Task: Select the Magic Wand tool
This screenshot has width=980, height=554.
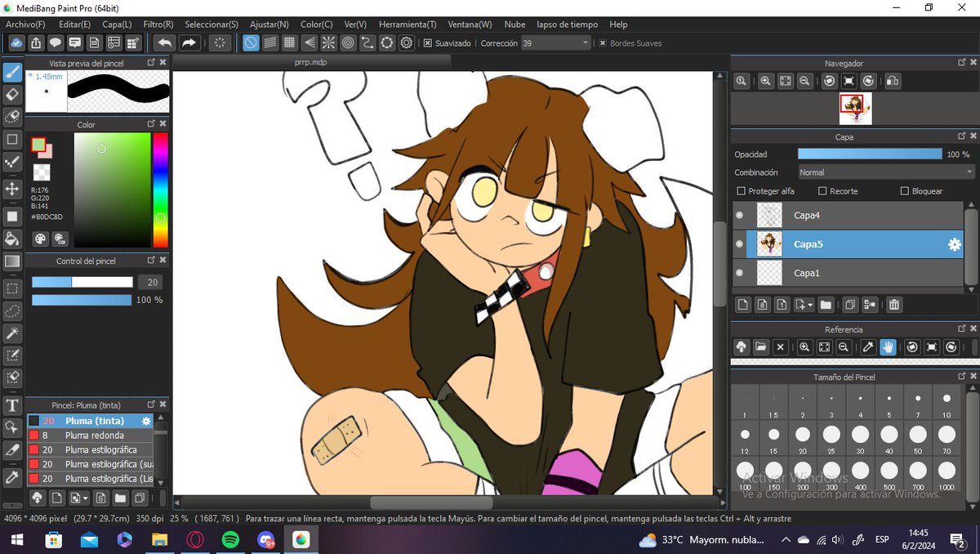Action: 12,333
